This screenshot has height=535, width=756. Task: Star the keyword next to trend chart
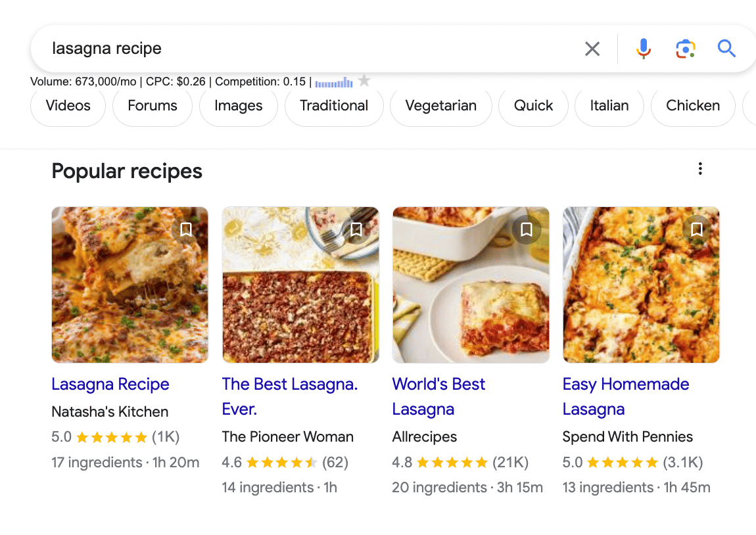[x=364, y=80]
